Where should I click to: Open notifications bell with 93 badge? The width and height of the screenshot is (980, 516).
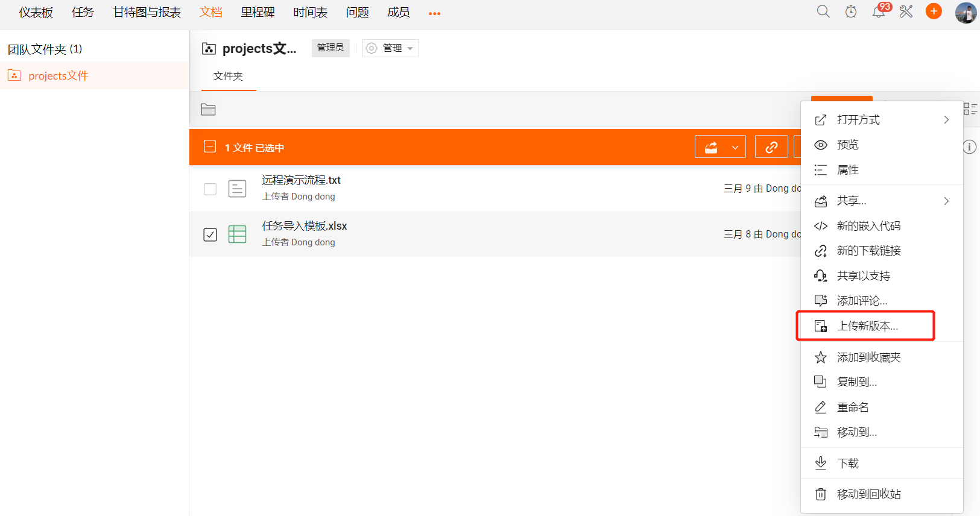878,11
